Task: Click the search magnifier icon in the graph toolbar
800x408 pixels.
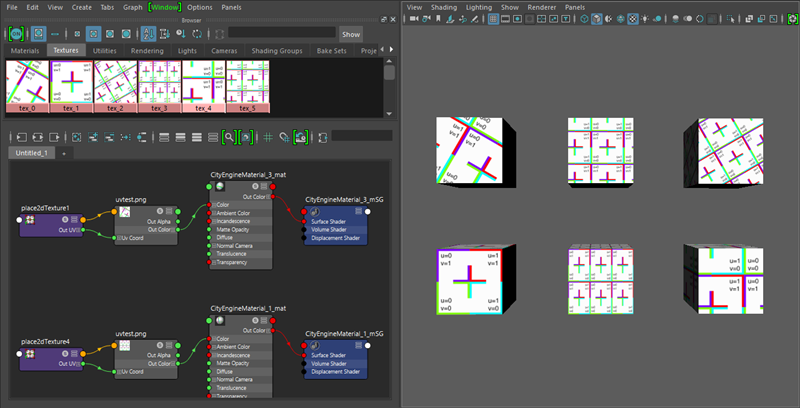Action: pos(229,136)
